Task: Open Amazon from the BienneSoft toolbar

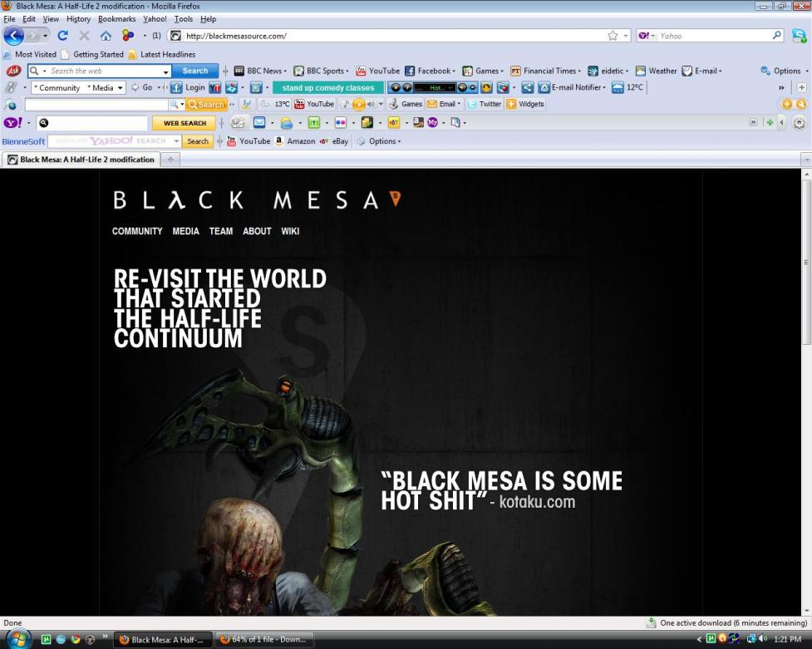Action: [x=295, y=141]
